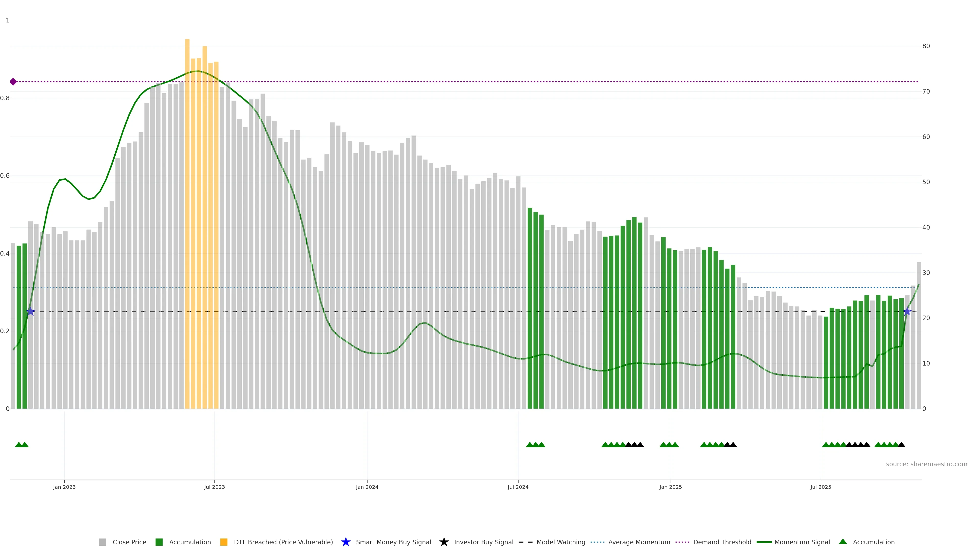Screen dimensions: 980x551
Task: Toggle Demand Threshold legend entry
Action: click(x=722, y=542)
